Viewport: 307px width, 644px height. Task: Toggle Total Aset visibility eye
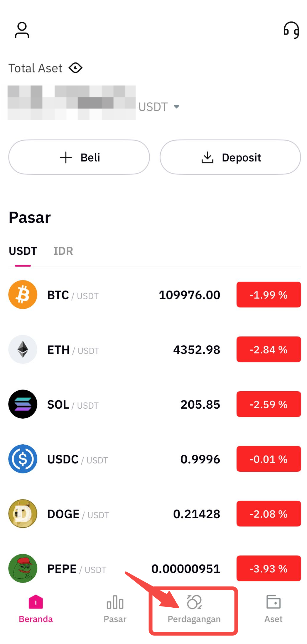[x=75, y=68]
